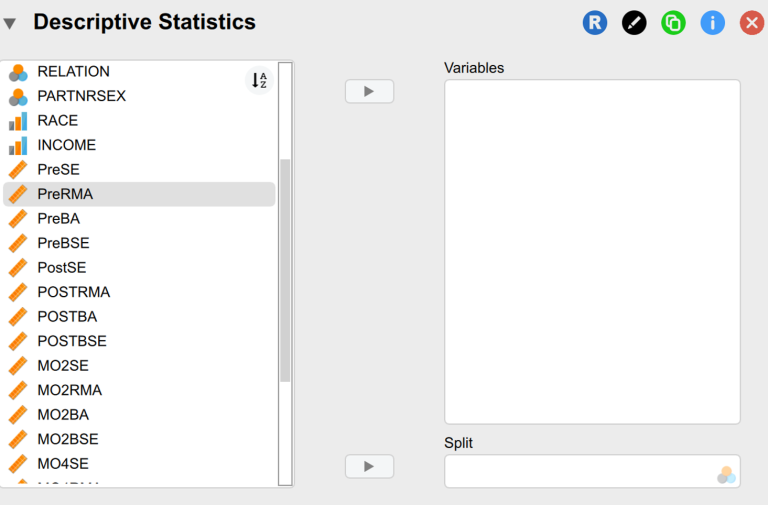Click the variable list scrollbar
Screen dimensions: 768x505
click(285, 270)
